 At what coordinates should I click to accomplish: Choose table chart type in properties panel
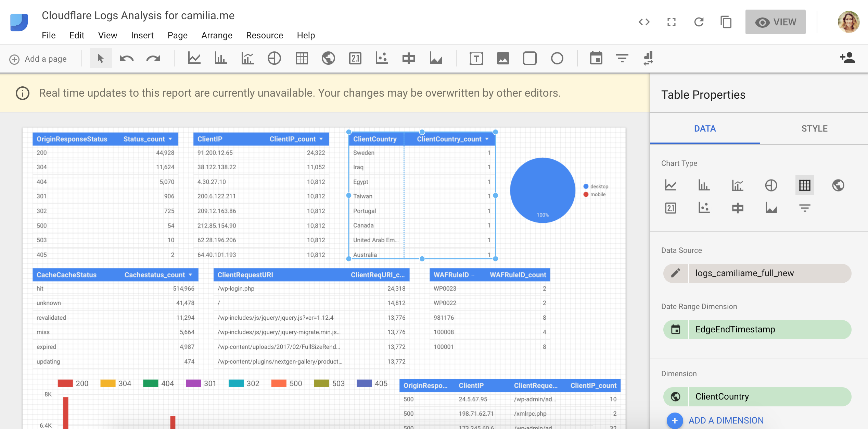804,185
